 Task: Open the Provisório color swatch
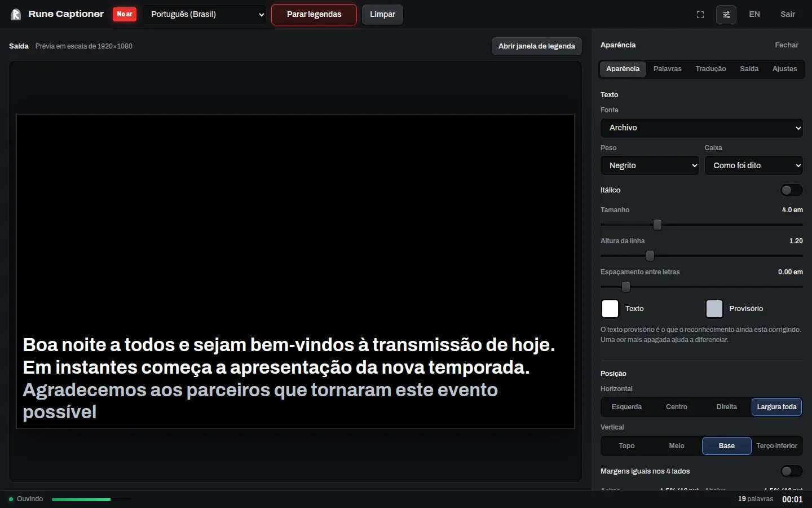(x=714, y=309)
